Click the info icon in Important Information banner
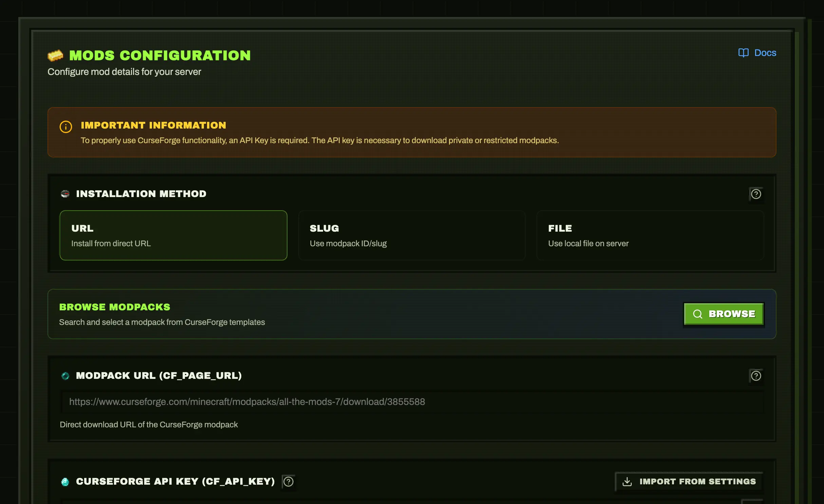This screenshot has height=504, width=824. pos(66,127)
